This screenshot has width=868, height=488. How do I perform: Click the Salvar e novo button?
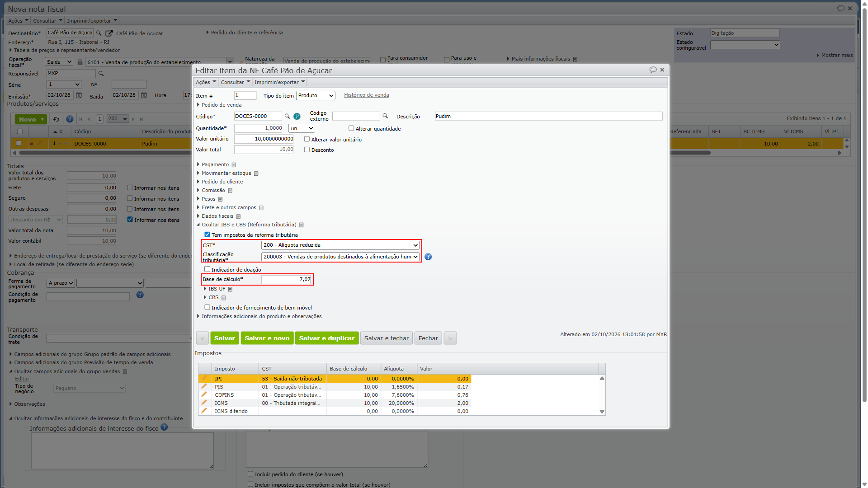click(x=267, y=338)
